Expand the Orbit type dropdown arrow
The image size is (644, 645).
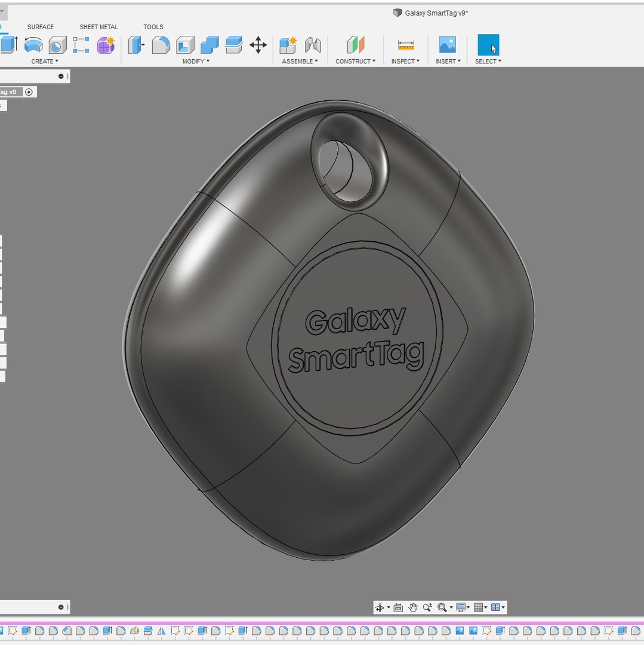pyautogui.click(x=389, y=607)
